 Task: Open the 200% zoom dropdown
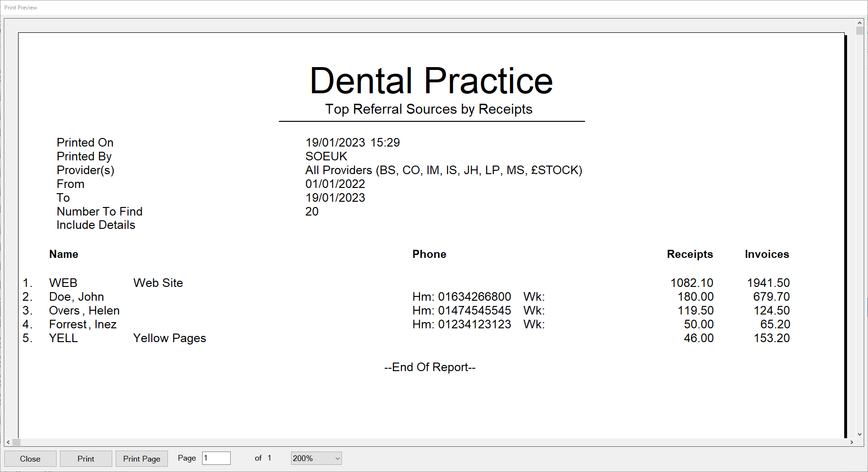[x=316, y=458]
